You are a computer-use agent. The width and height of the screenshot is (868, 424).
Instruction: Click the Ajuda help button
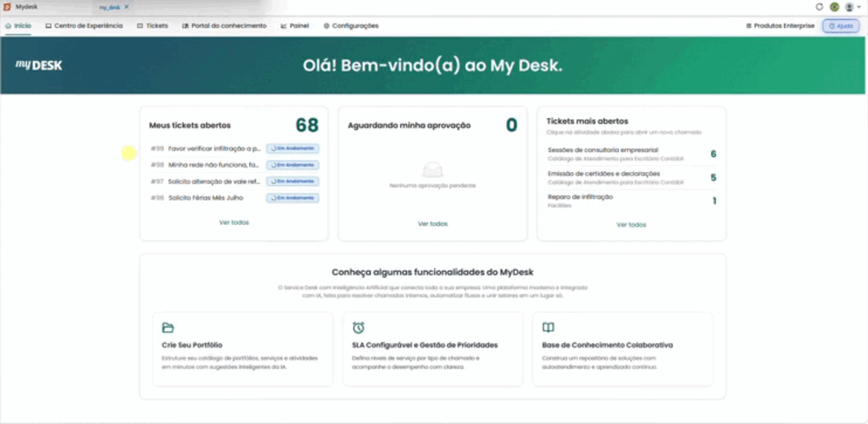pyautogui.click(x=841, y=25)
